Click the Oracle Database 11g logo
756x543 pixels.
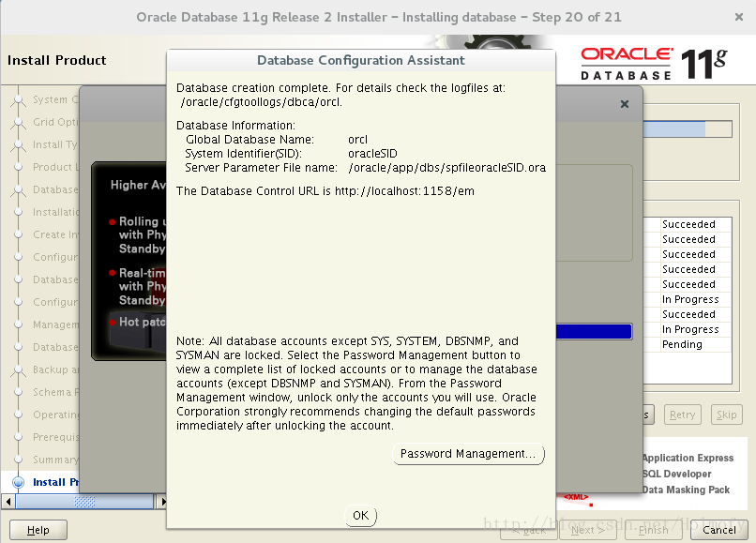pos(654,63)
